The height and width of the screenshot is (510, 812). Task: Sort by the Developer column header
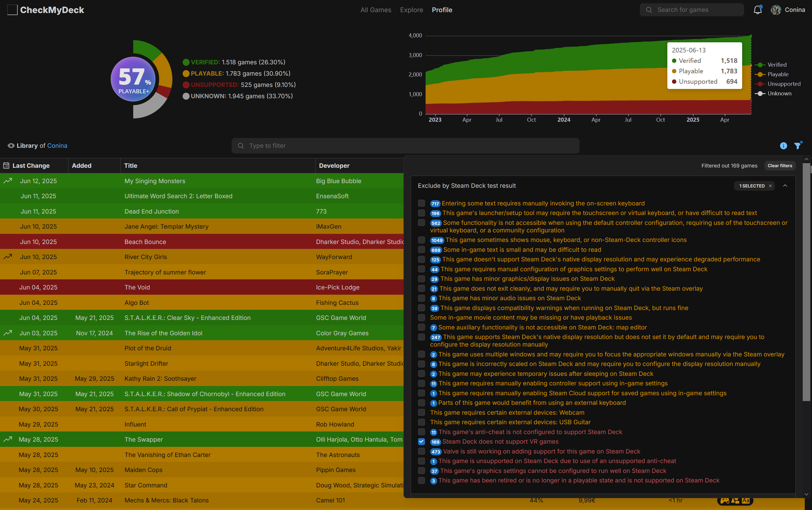tap(334, 165)
